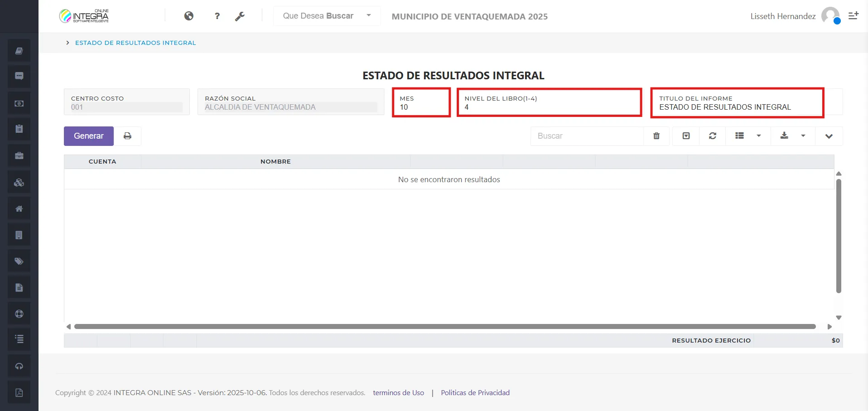Image resolution: width=868 pixels, height=411 pixels.
Task: Select the calculator sidebar icon
Action: pos(19,234)
